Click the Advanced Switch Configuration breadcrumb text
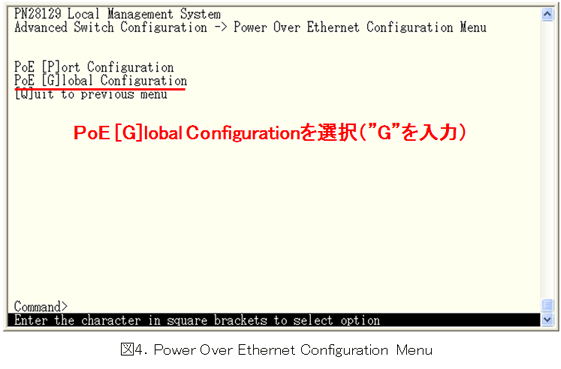Viewport: 561px width, 369px height. [x=111, y=27]
